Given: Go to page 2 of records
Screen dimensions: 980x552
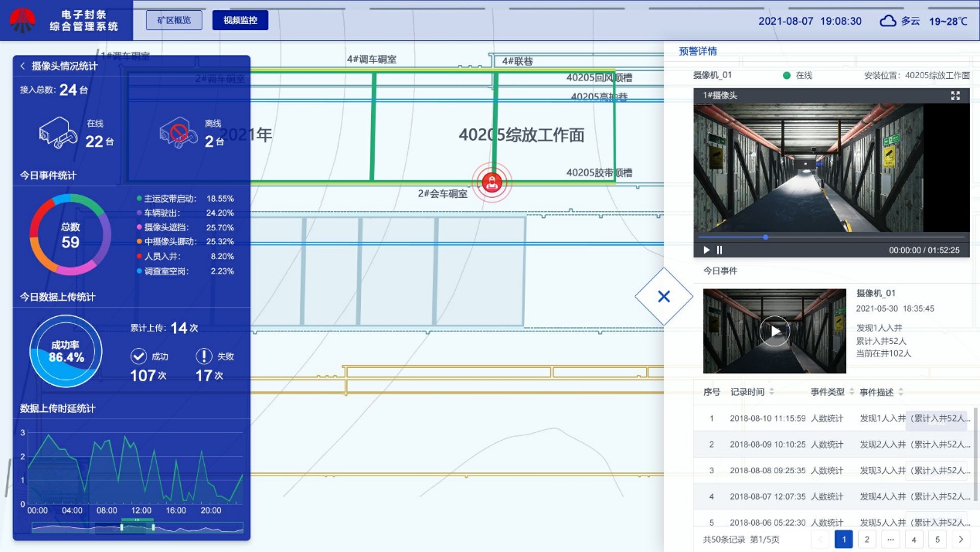Looking at the screenshot, I should (866, 540).
